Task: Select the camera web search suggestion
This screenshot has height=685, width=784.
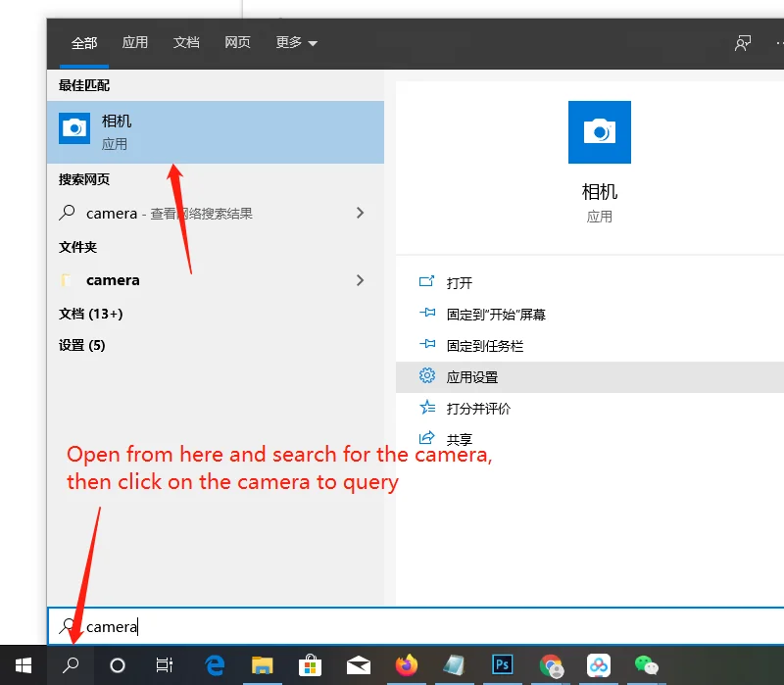Action: click(216, 214)
